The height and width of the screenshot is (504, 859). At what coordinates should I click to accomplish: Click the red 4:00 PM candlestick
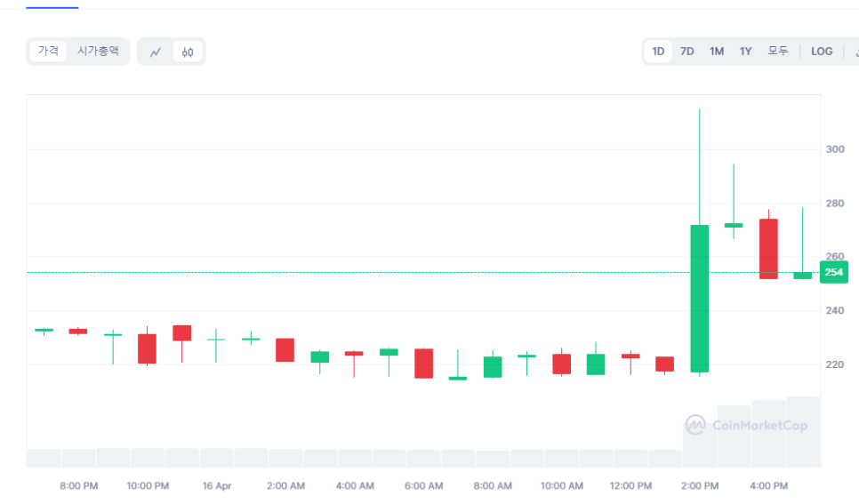click(768, 249)
